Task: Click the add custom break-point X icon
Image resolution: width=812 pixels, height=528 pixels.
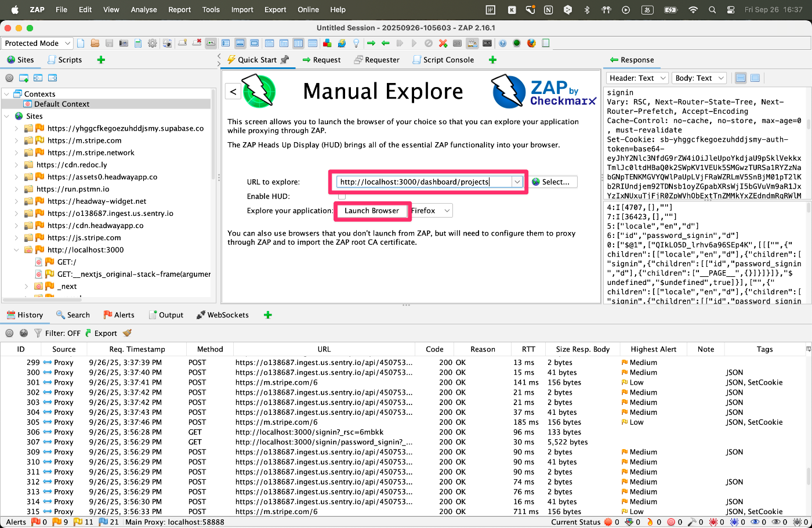Action: click(x=443, y=43)
